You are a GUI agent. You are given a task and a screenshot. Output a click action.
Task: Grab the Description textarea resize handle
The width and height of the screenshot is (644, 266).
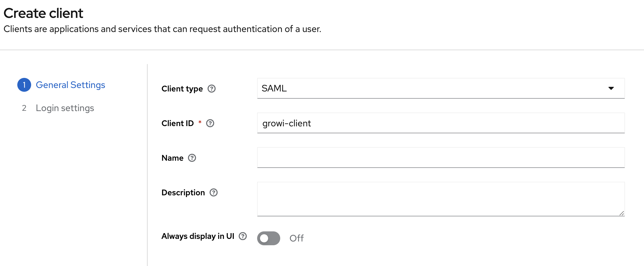622,213
